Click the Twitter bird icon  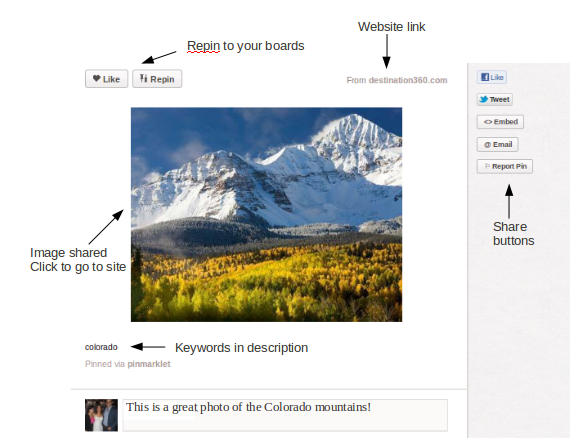484,99
